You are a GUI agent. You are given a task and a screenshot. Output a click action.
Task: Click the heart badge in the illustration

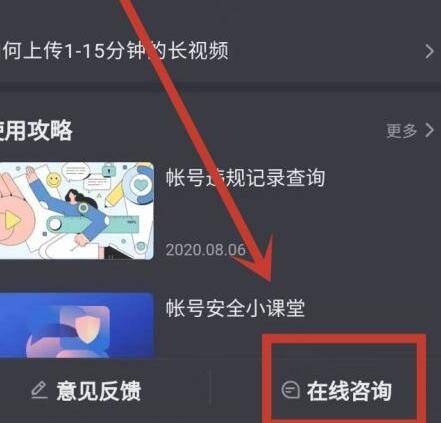[x=141, y=185]
